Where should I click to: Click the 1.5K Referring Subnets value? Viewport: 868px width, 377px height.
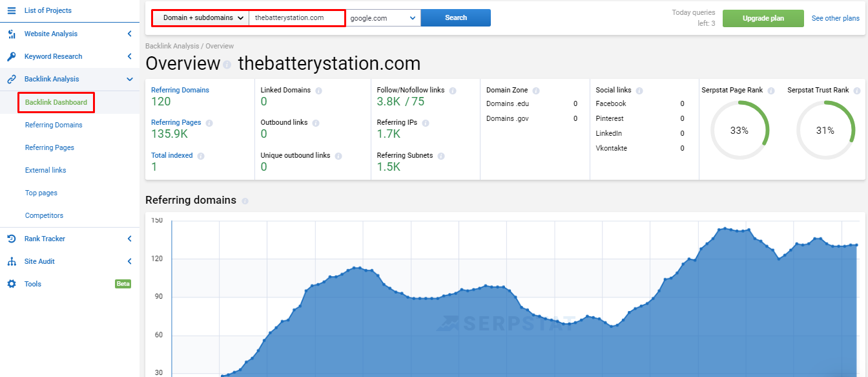click(x=389, y=167)
